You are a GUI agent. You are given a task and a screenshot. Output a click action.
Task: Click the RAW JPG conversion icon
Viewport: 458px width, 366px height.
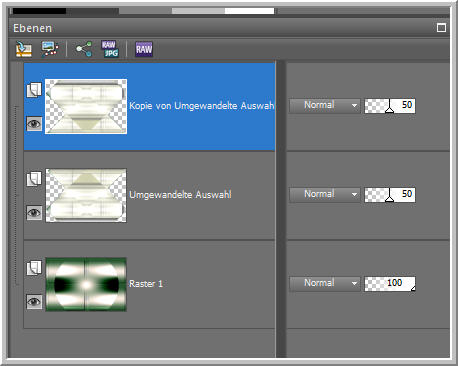coord(110,49)
